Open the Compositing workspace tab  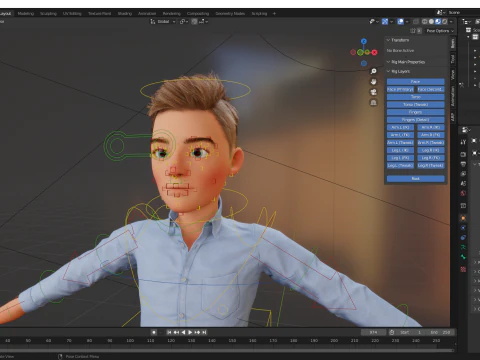198,14
